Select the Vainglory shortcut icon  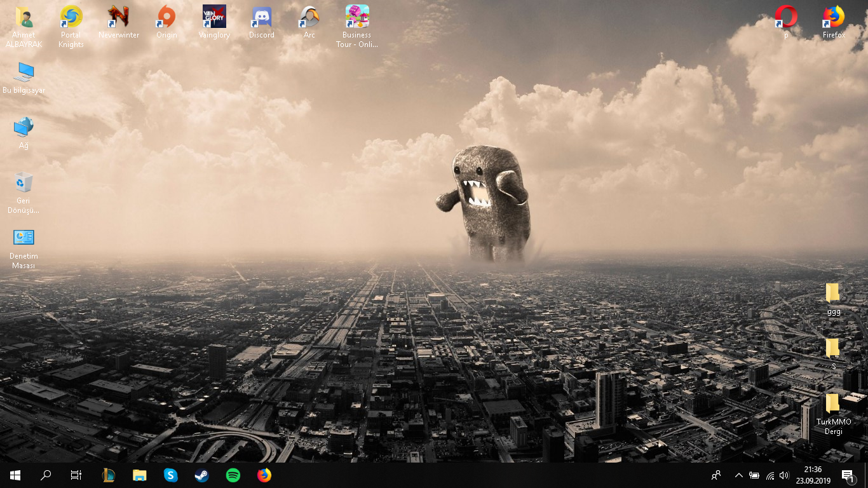click(214, 17)
